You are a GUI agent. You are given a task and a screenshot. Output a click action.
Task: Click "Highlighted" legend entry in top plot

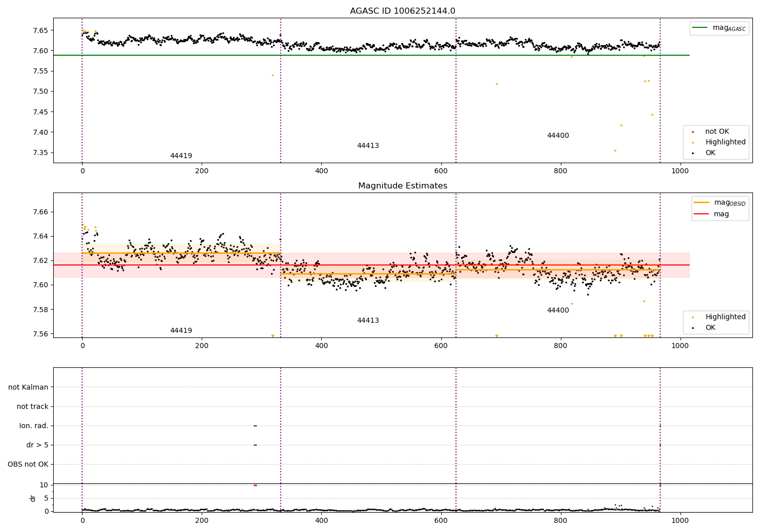point(726,142)
